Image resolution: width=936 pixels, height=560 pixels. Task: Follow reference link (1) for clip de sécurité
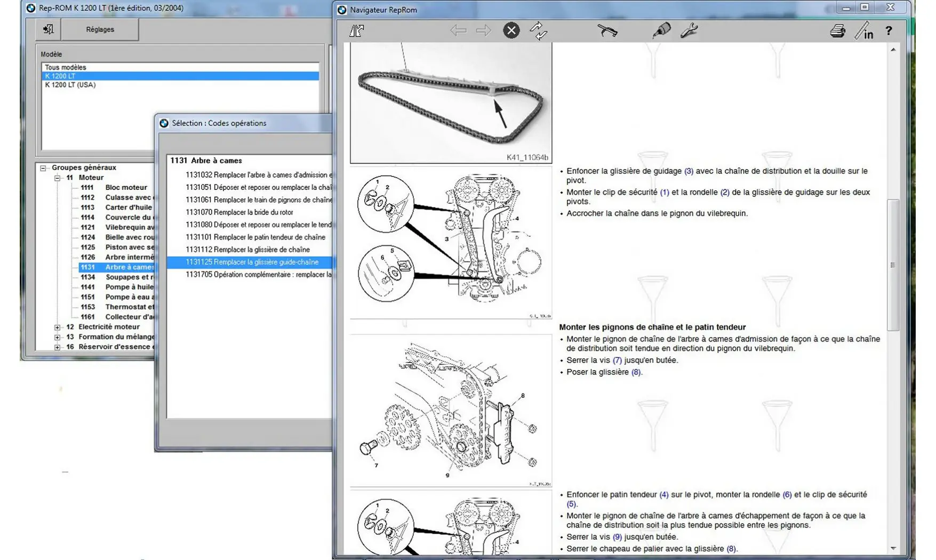pyautogui.click(x=664, y=192)
